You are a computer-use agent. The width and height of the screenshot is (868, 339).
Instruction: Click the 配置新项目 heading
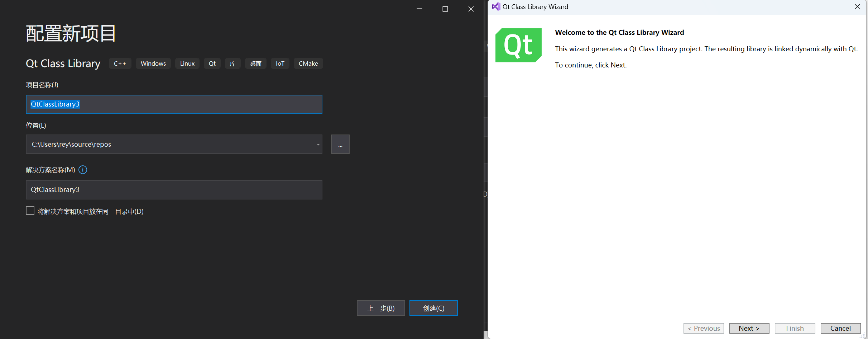tap(71, 34)
